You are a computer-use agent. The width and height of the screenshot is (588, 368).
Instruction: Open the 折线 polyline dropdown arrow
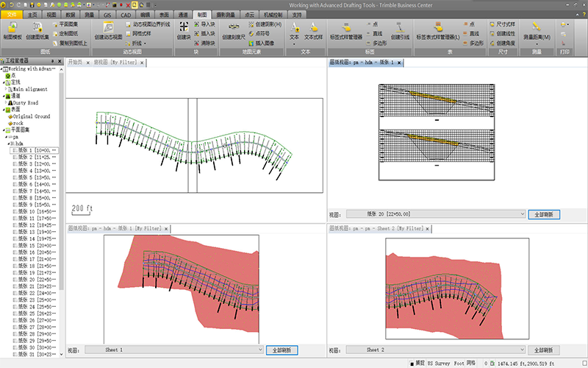[145, 43]
